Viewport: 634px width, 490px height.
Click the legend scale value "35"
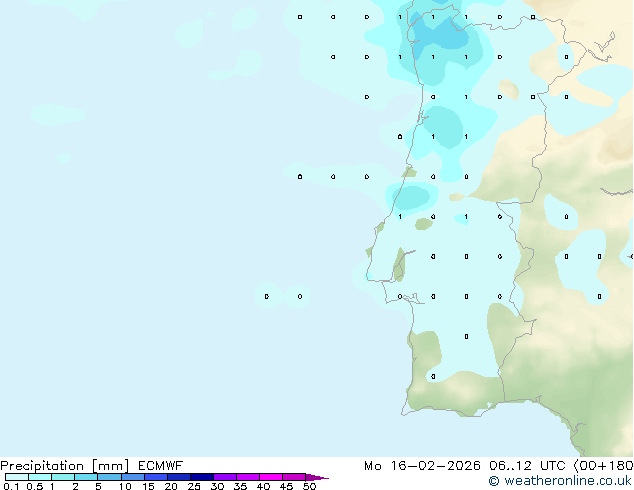coord(240,486)
